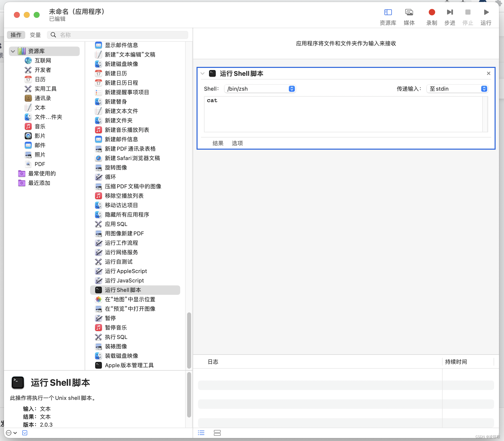The width and height of the screenshot is (504, 441).
Task: Switch to the 操作 tab
Action: (16, 35)
